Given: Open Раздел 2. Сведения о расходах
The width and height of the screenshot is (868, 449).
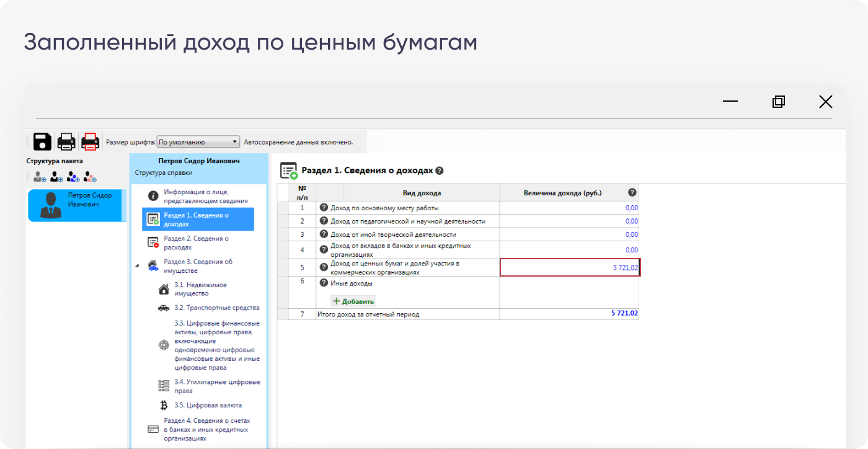Looking at the screenshot, I should [x=196, y=242].
